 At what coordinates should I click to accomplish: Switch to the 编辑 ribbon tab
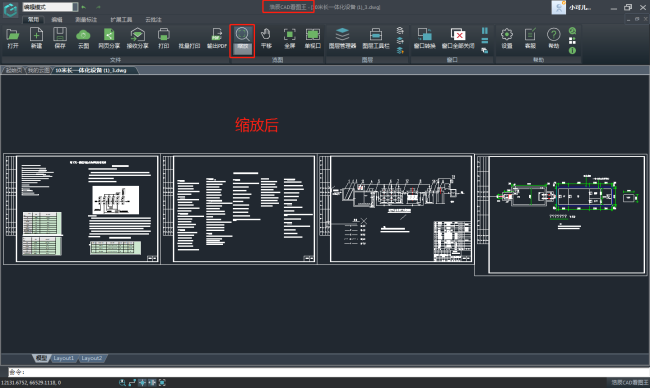[x=57, y=19]
